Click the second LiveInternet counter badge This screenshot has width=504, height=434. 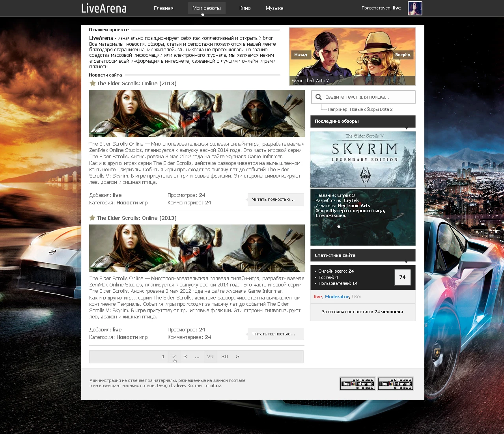click(x=395, y=383)
